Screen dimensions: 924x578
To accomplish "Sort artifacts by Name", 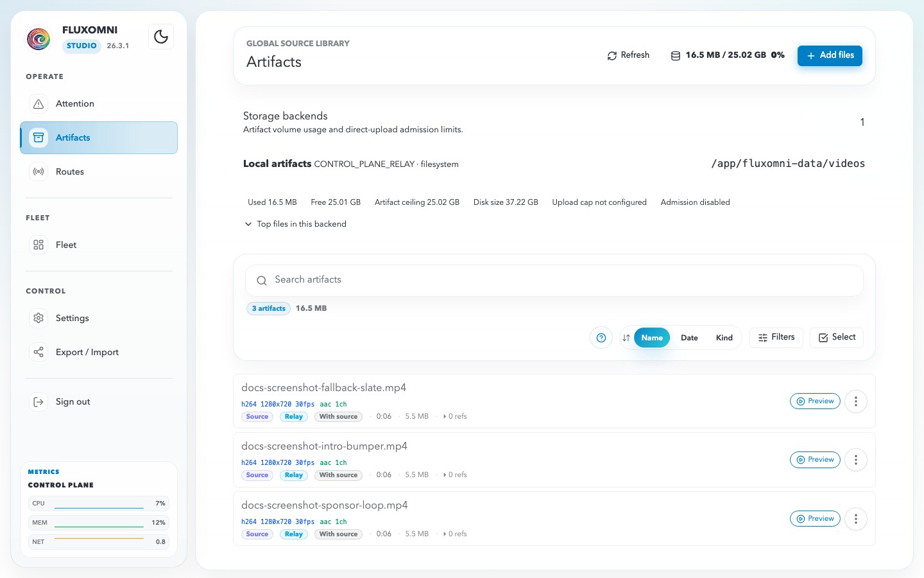I will coord(652,338).
